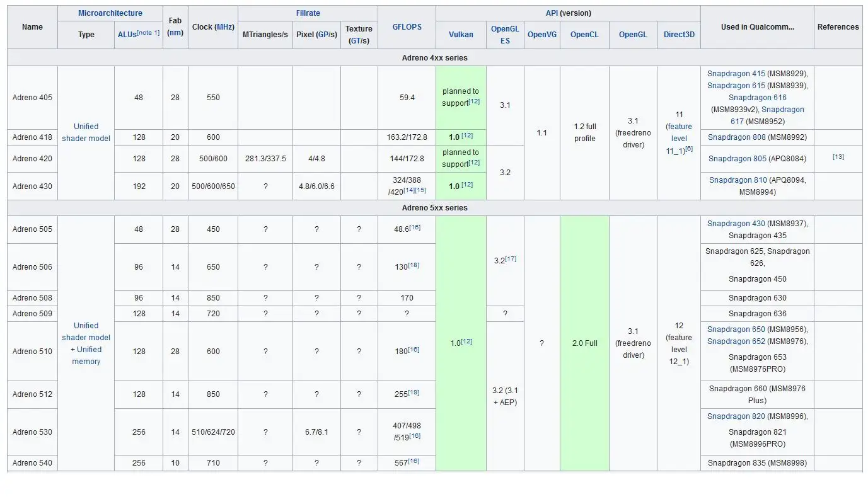Image resolution: width=868 pixels, height=504 pixels.
Task: Click the Adreno 508 row name
Action: tap(32, 298)
